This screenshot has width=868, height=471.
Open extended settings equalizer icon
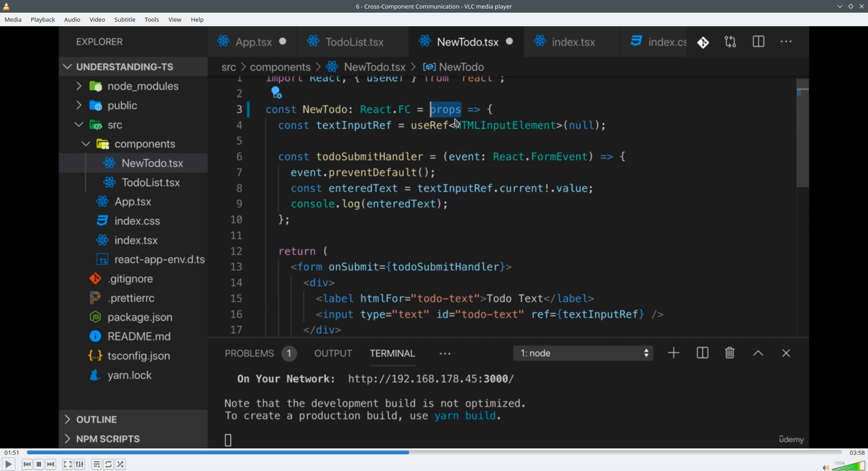(80, 464)
